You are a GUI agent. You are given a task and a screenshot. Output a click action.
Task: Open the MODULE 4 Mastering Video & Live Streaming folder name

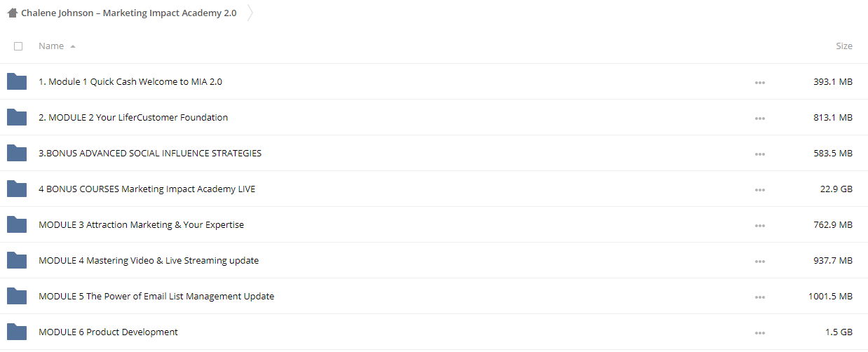click(x=149, y=261)
